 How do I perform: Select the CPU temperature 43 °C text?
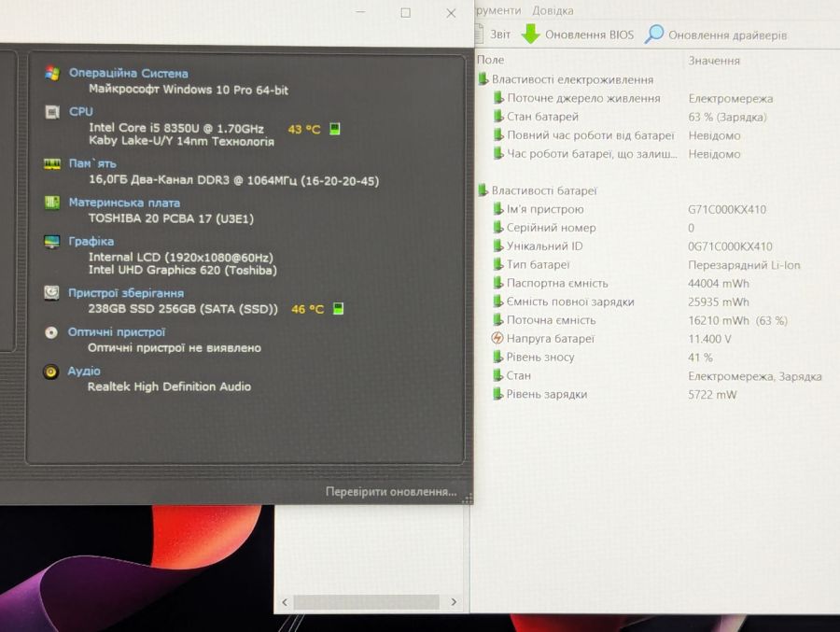coord(304,129)
